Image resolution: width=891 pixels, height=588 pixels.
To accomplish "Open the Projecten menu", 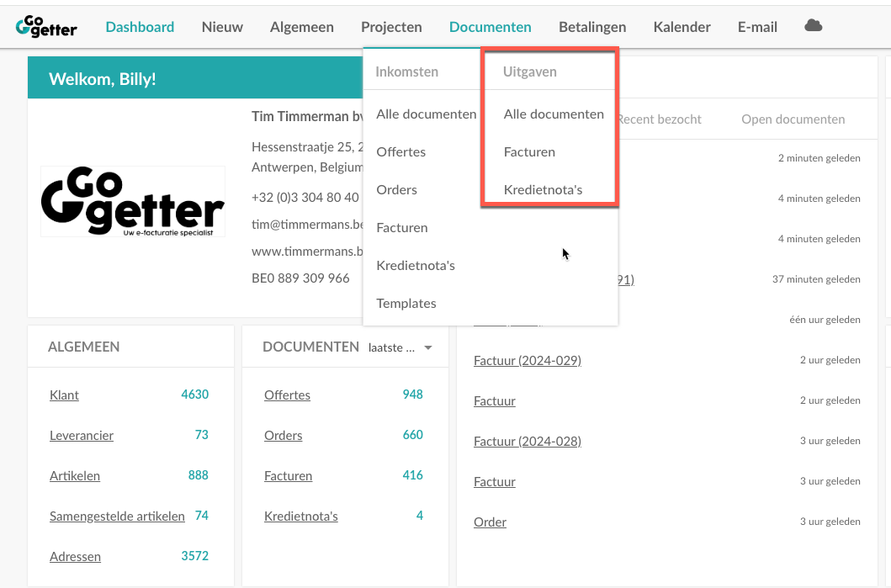I will 391,27.
